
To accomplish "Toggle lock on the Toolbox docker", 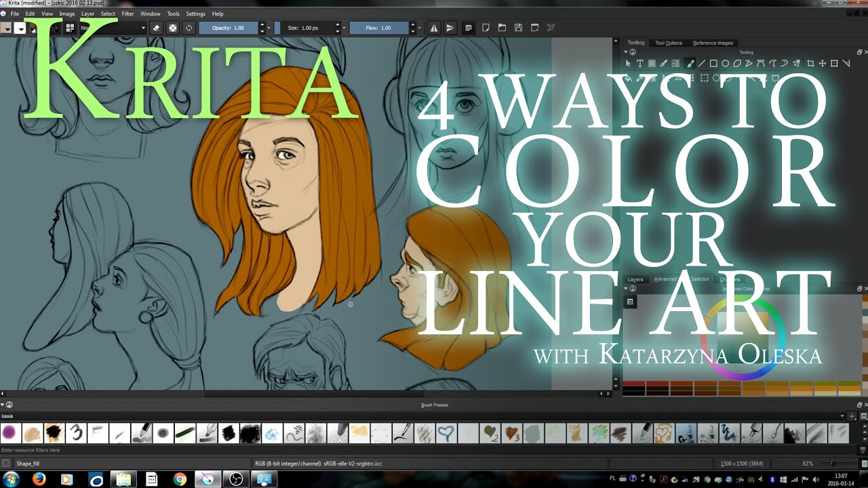I will (x=633, y=52).
